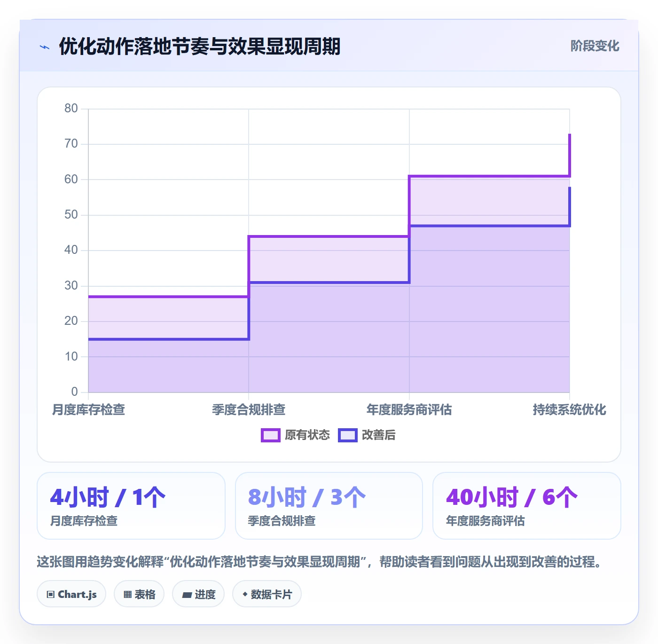This screenshot has width=658, height=644.
Task: Click the diamond icon in 数据卡片 chip
Action: point(245,594)
